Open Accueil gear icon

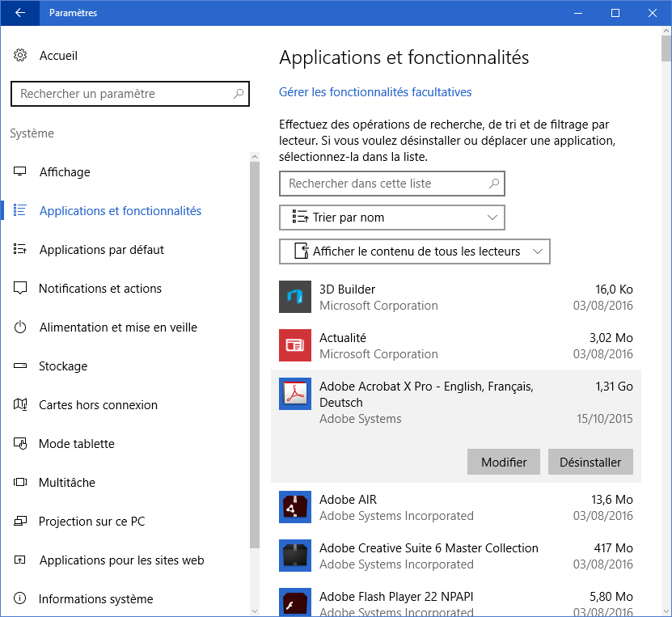(x=20, y=56)
